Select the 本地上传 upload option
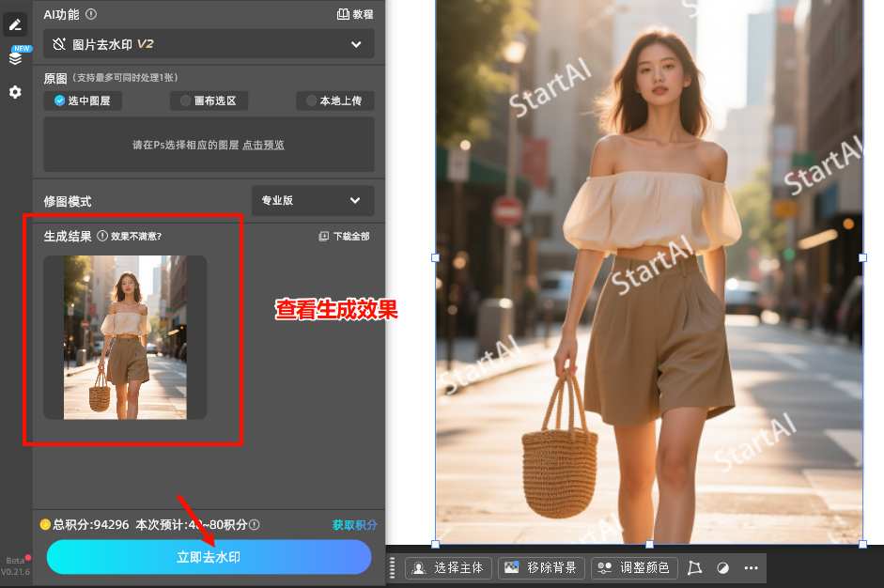Screen dimensions: 884x588 tap(334, 101)
